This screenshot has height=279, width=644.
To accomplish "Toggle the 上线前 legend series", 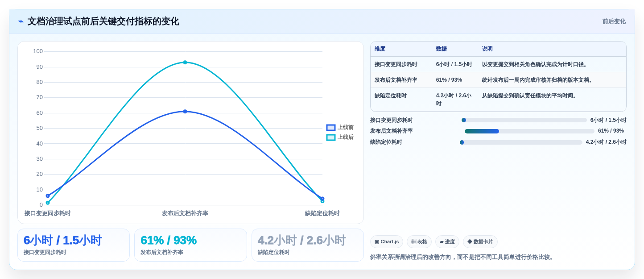I will point(340,128).
